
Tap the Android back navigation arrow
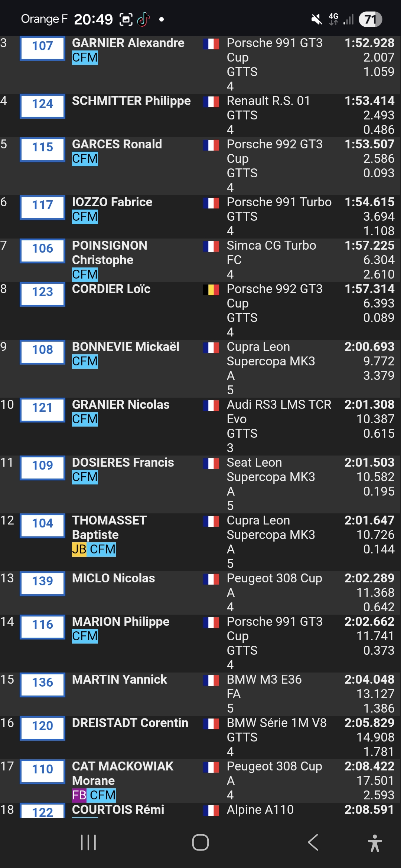[x=313, y=842]
